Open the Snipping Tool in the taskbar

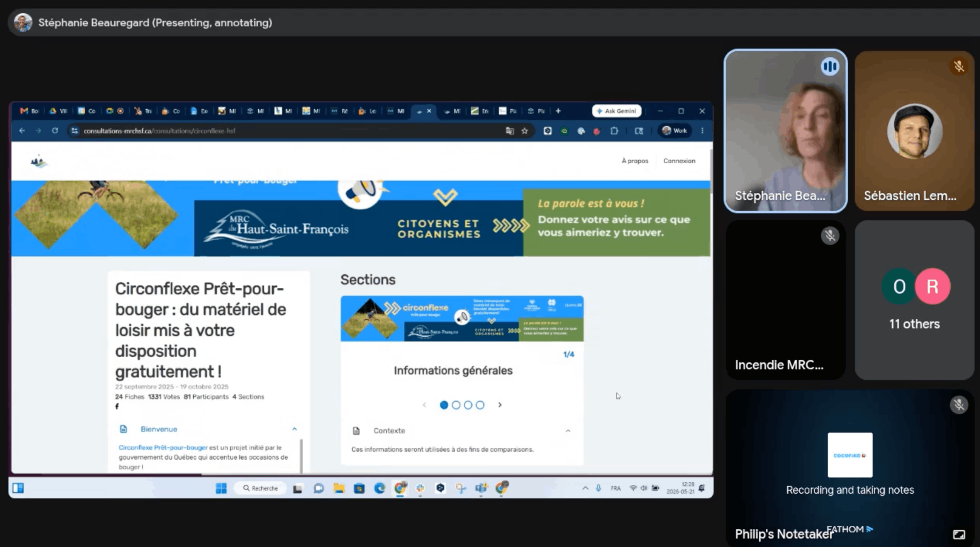click(461, 488)
